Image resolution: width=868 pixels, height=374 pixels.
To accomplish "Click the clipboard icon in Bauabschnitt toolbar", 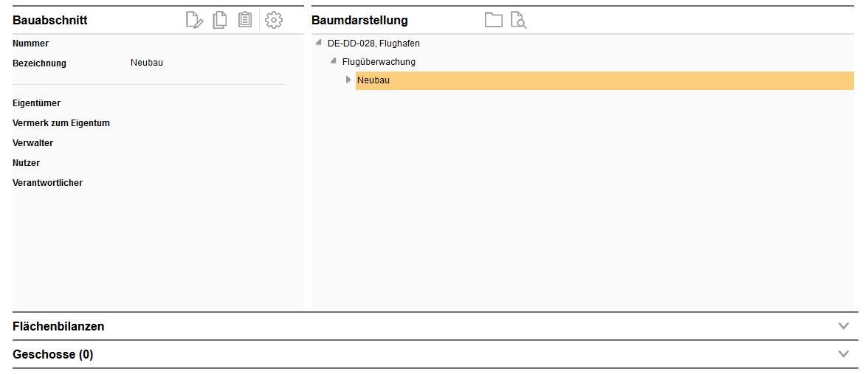I will (x=245, y=20).
